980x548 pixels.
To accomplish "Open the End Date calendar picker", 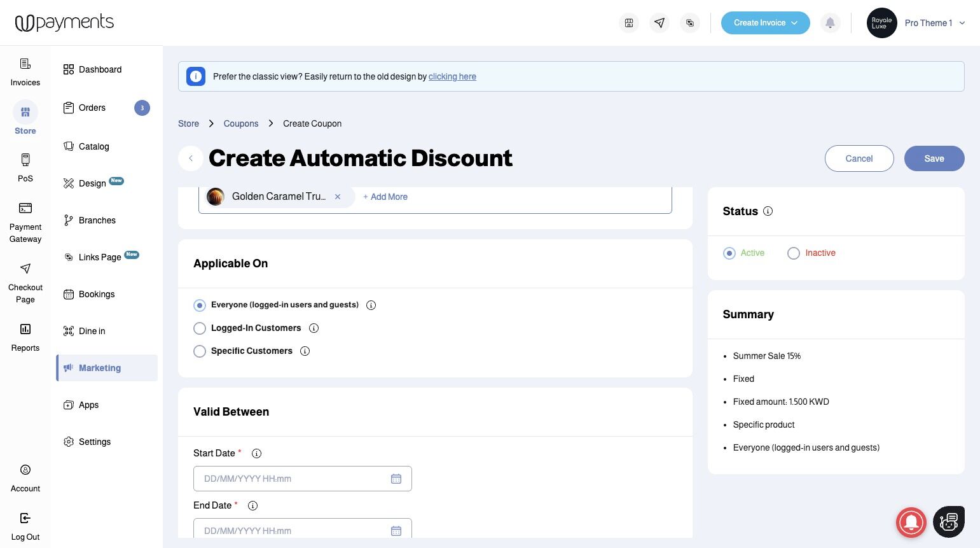I will [396, 530].
